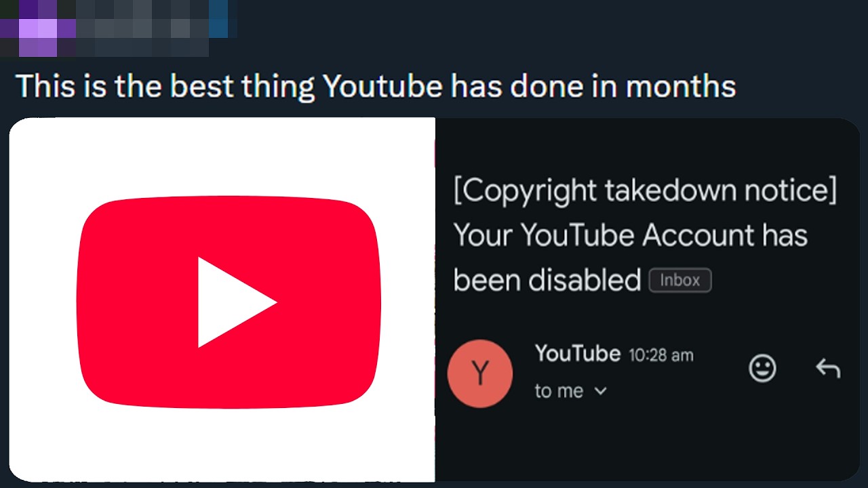Screen dimensions: 868x488
Task: Click the word "Youtube" in the post text
Action: click(383, 87)
